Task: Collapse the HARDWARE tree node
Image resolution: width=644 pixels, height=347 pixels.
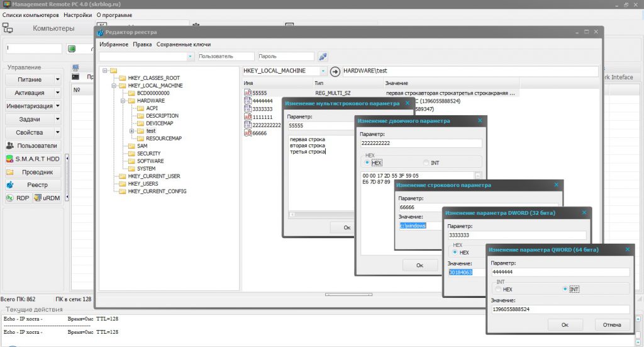Action: tap(123, 101)
